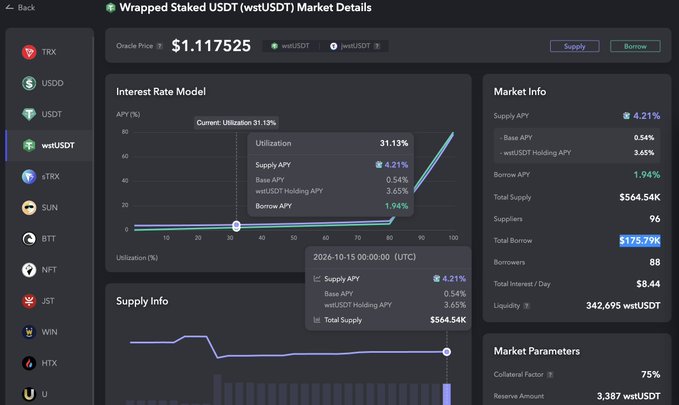Click the oracle price value $1.117525
This screenshot has width=679, height=405.
tap(211, 46)
